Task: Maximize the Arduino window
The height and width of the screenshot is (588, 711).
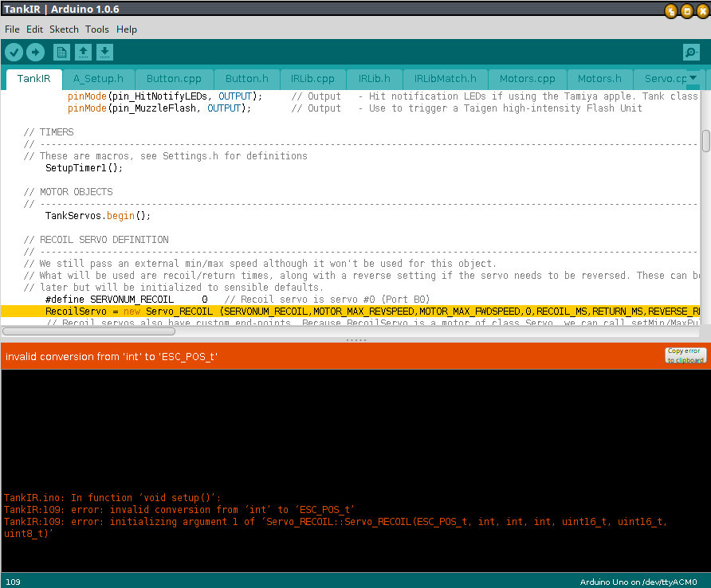Action: [x=687, y=10]
